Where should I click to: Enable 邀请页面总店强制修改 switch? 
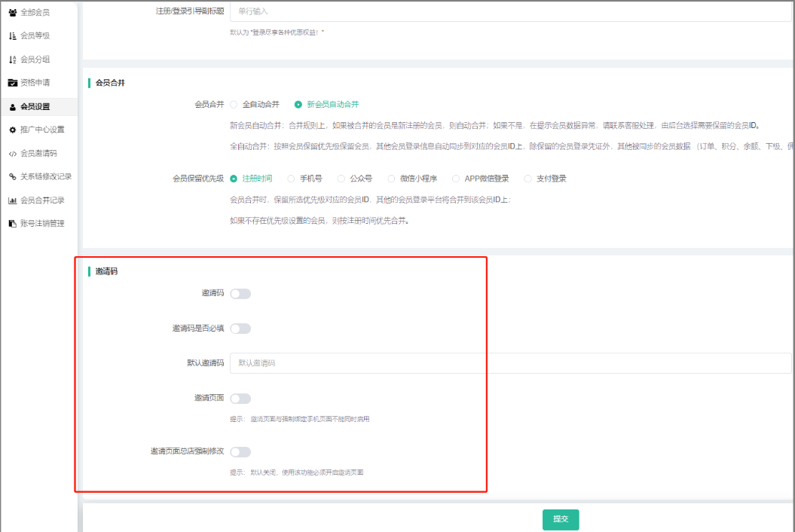click(240, 452)
